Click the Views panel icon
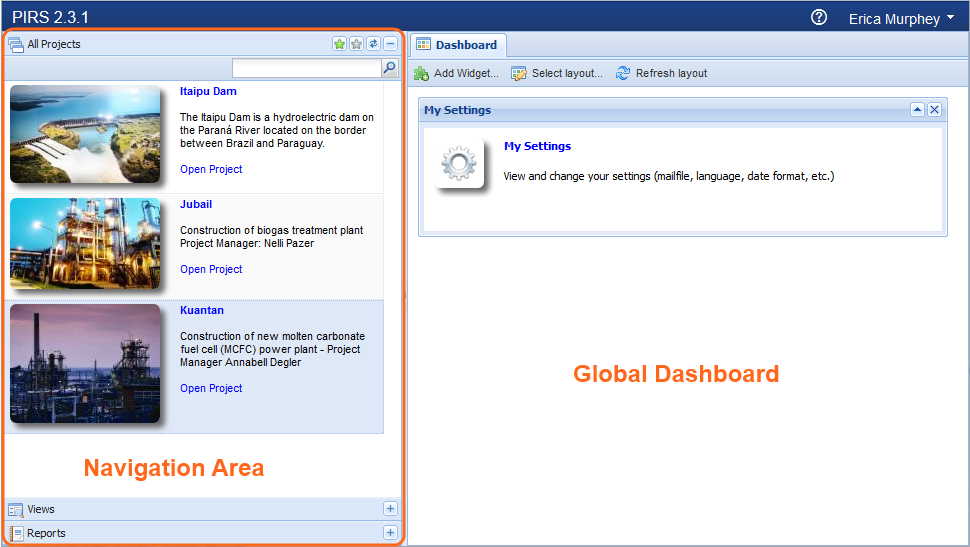970x547 pixels. point(15,510)
